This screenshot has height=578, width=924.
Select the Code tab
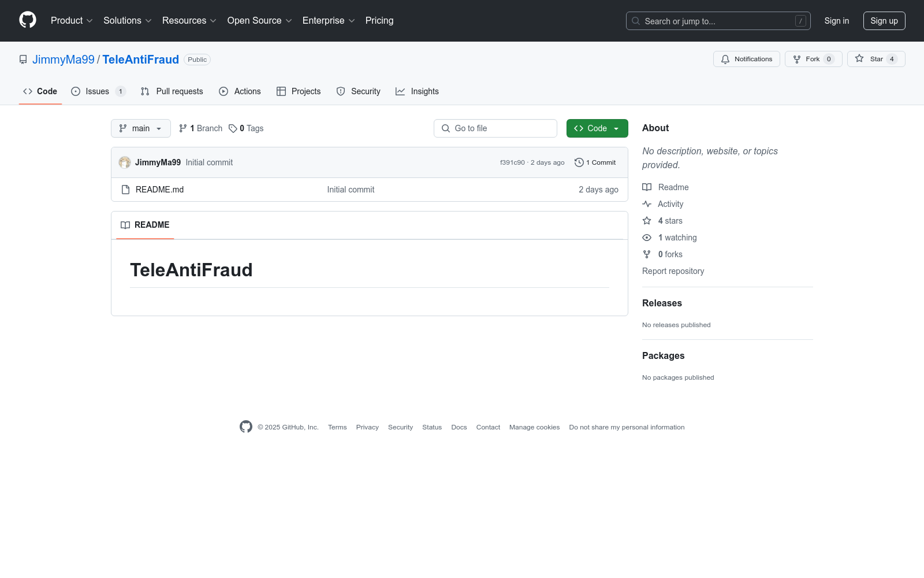coord(40,91)
